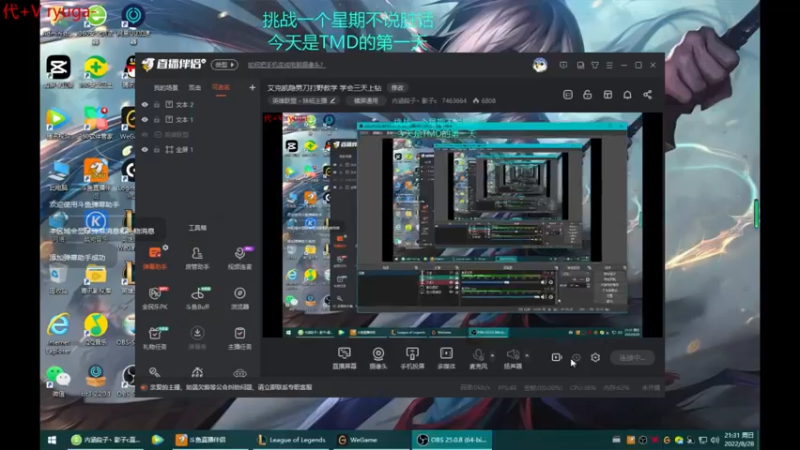Open the 房管助手 tool
This screenshot has width=800, height=450.
(197, 258)
